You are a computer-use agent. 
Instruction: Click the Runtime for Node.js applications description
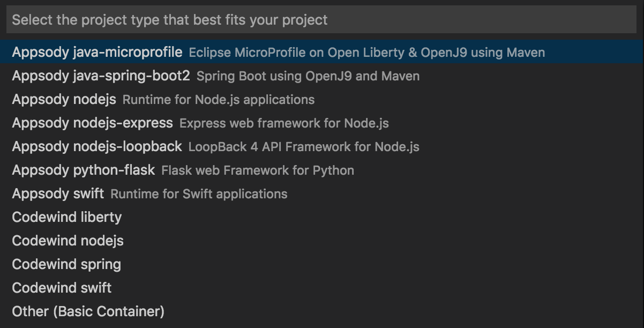click(218, 99)
